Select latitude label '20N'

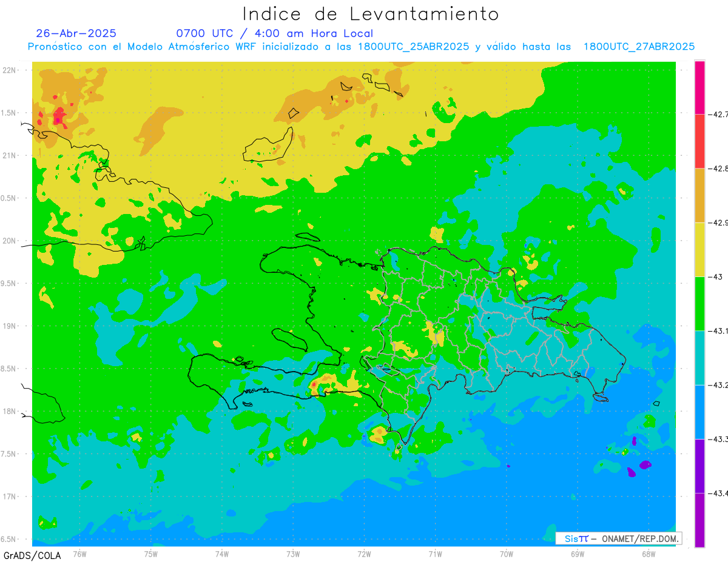[10, 241]
